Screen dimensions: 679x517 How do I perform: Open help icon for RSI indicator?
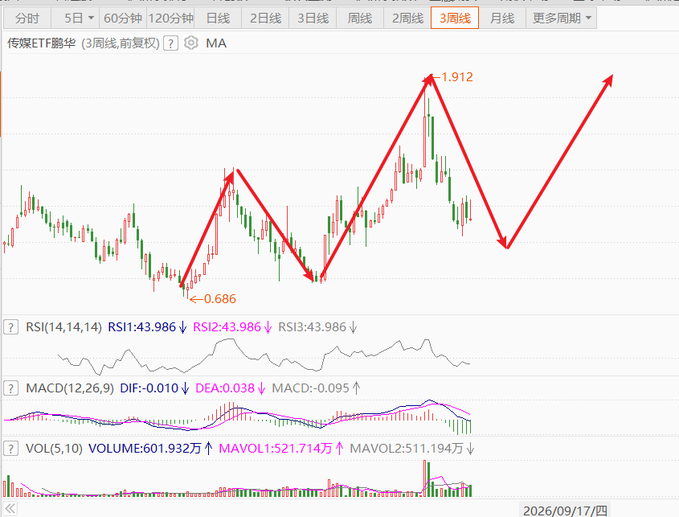(x=11, y=327)
